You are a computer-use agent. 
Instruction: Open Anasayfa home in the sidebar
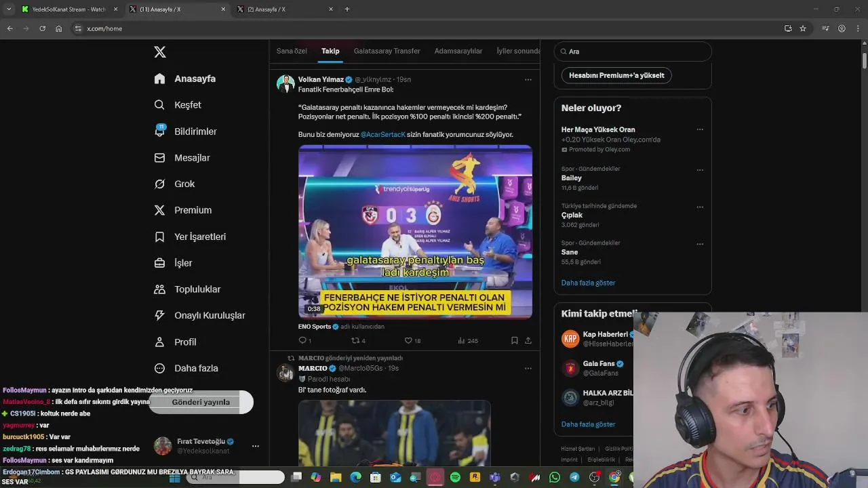tap(185, 79)
